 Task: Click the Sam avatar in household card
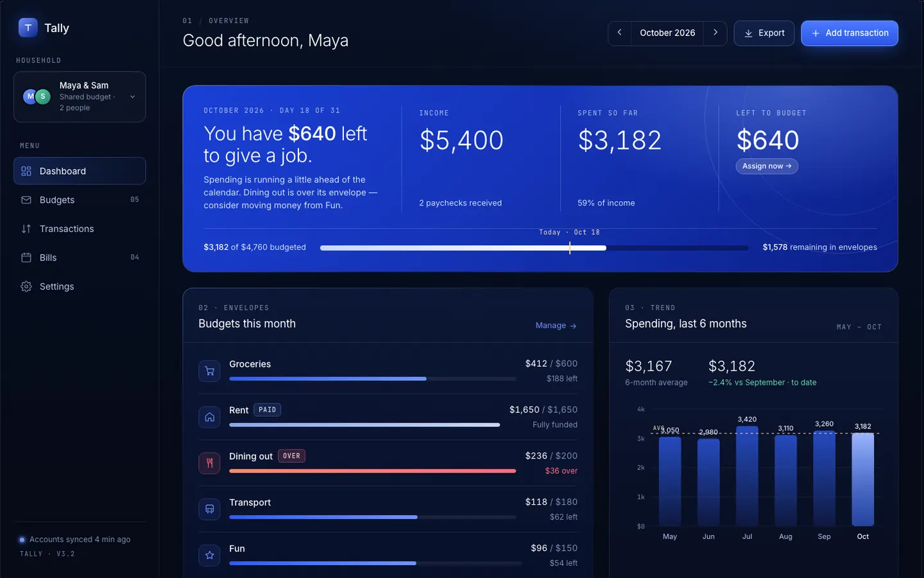click(43, 96)
